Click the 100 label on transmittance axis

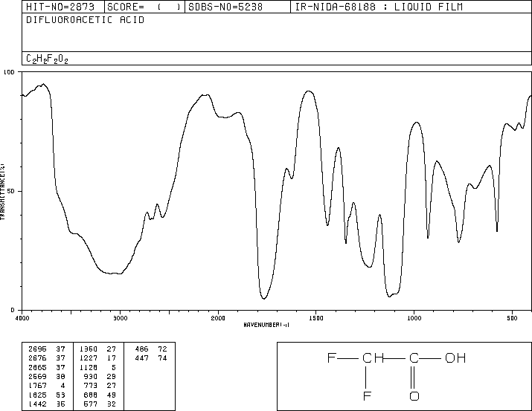(9, 72)
